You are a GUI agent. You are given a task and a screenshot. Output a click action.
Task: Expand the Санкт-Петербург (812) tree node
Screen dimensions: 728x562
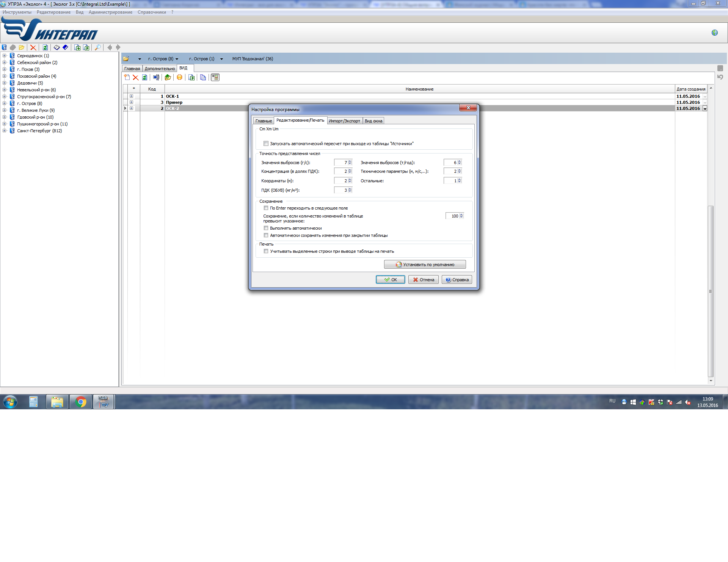[5, 131]
